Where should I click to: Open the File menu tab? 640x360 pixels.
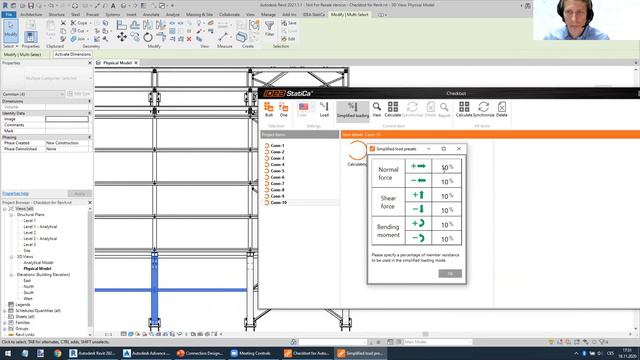coord(9,14)
